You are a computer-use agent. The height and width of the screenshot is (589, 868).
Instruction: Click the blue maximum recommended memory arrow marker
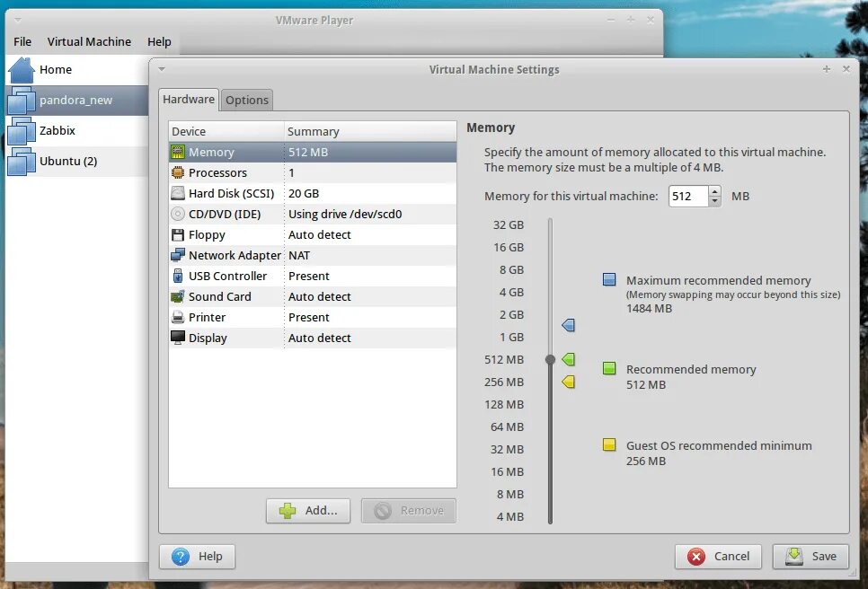569,325
